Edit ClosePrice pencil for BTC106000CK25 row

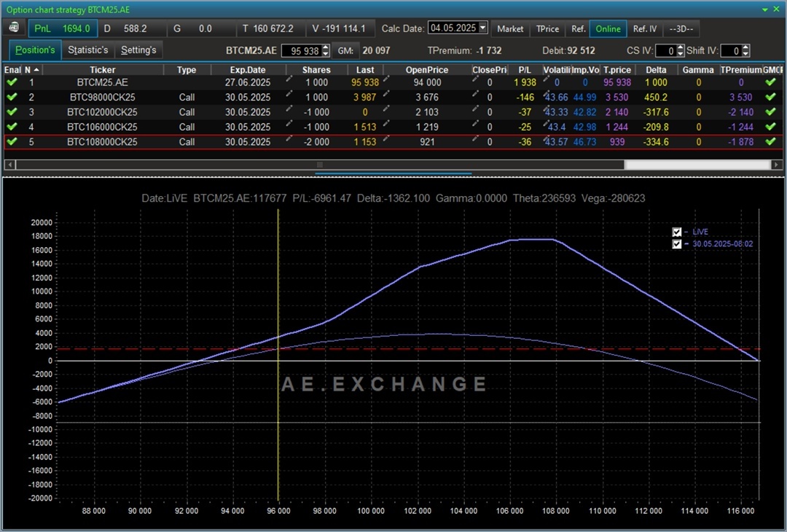pos(475,123)
